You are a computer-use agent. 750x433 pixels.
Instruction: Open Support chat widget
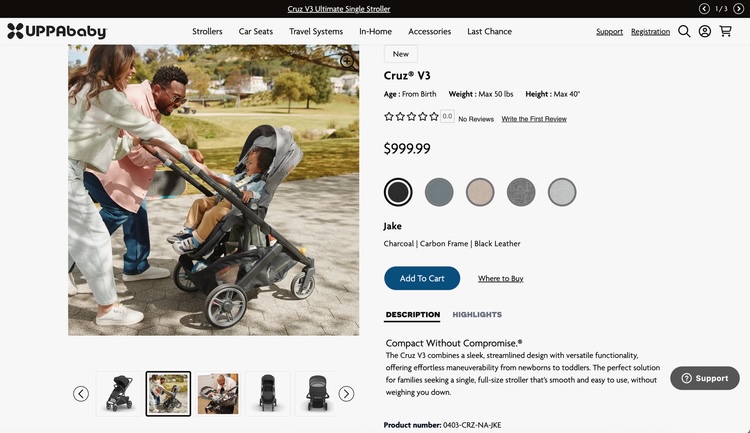pyautogui.click(x=705, y=378)
